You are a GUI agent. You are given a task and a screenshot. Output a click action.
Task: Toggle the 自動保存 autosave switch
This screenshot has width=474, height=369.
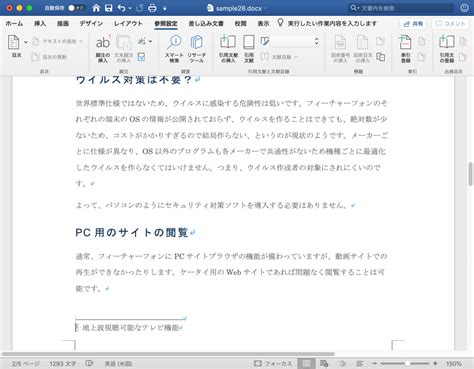pos(75,8)
